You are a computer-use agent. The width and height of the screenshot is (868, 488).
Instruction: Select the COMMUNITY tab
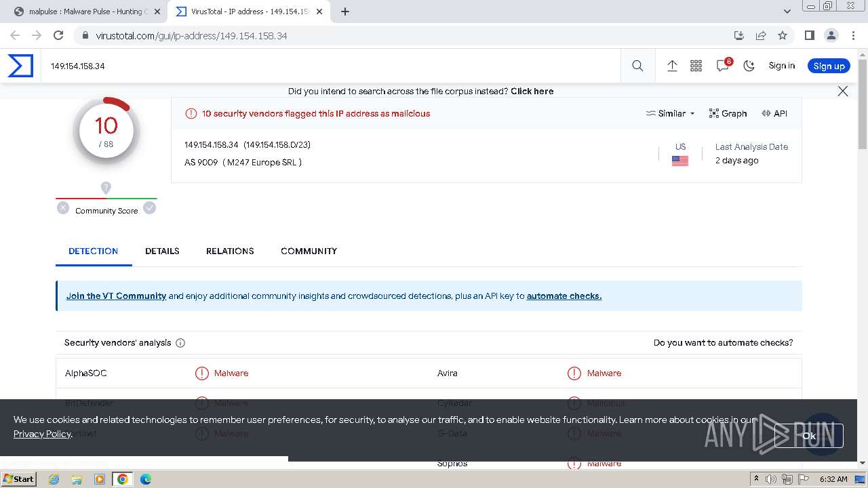pyautogui.click(x=309, y=251)
